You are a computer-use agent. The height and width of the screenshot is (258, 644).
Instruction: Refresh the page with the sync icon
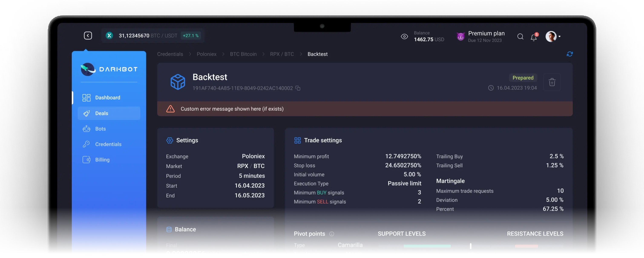pyautogui.click(x=570, y=54)
